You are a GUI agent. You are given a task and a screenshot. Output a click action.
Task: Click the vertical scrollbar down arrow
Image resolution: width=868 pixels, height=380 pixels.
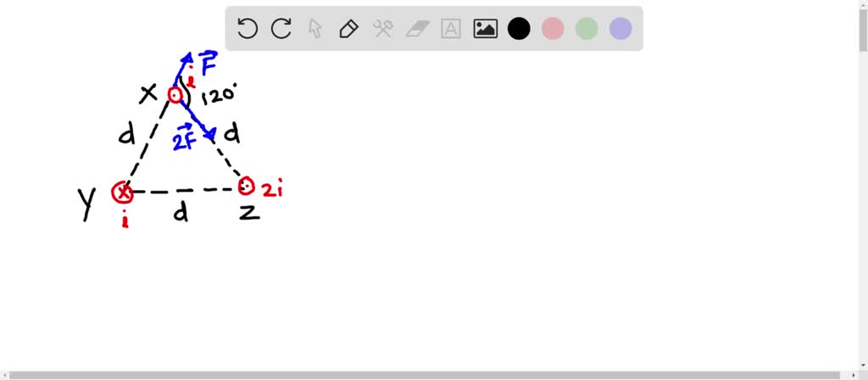tap(863, 366)
